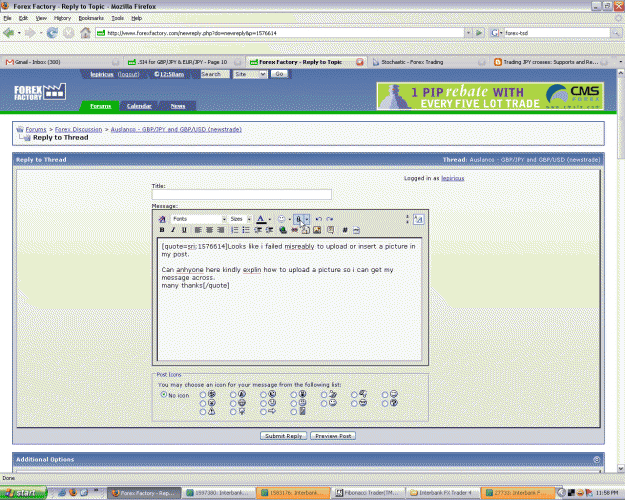The height and width of the screenshot is (500, 625).
Task: Click the Go search button
Action: tap(279, 74)
